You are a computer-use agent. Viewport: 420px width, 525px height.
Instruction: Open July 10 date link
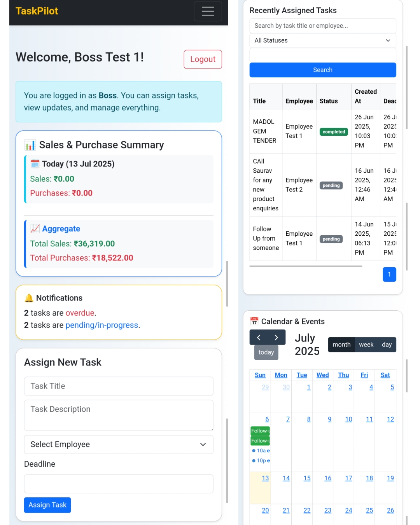pyautogui.click(x=348, y=419)
